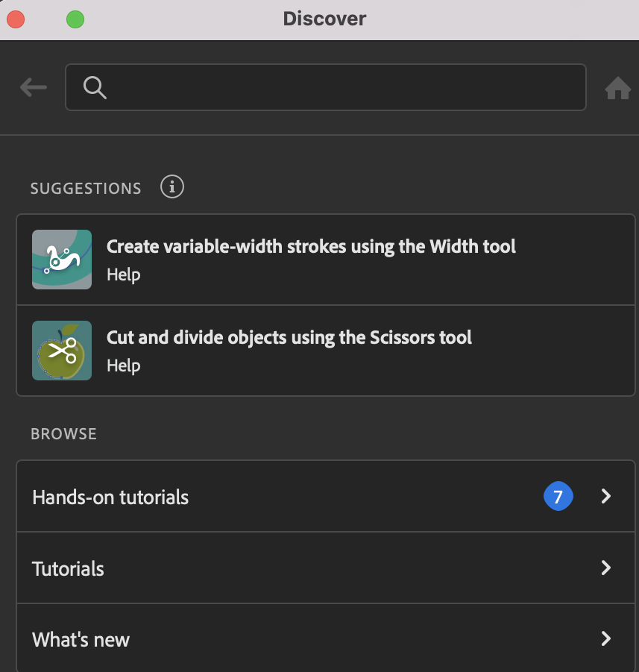
Task: Click the search magnifier icon
Action: [95, 88]
